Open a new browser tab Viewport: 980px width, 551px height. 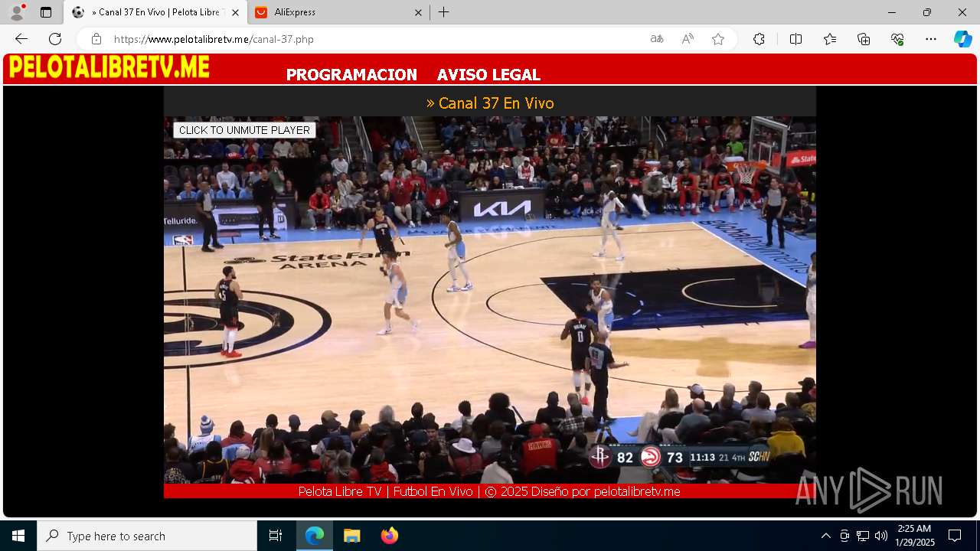click(x=444, y=12)
